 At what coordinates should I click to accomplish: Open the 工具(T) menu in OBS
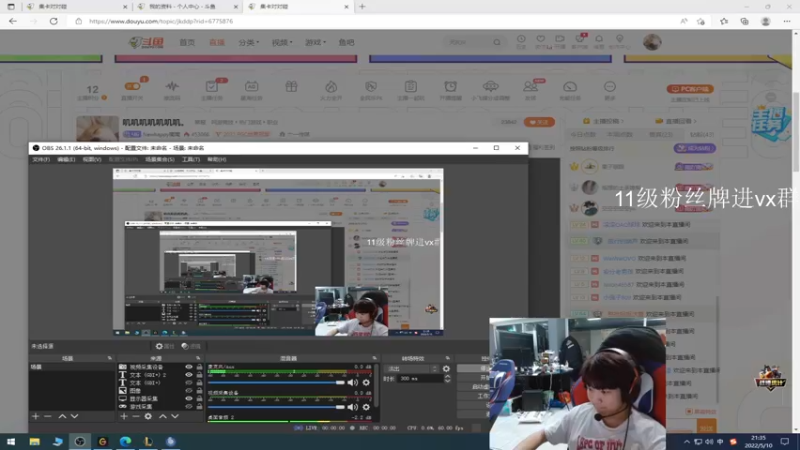click(x=191, y=160)
